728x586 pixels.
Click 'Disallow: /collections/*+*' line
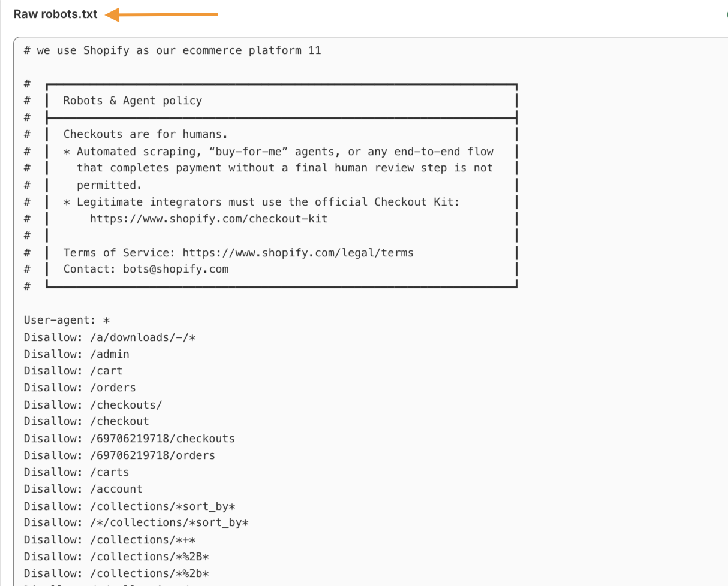point(110,540)
